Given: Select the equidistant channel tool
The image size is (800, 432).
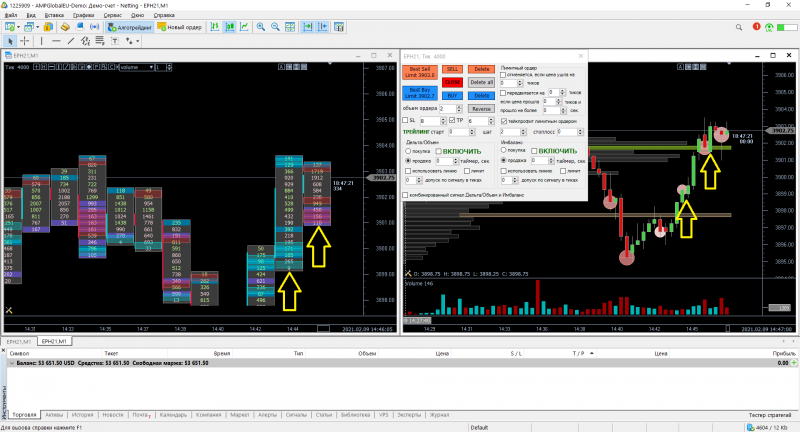Looking at the screenshot, I should point(85,41).
